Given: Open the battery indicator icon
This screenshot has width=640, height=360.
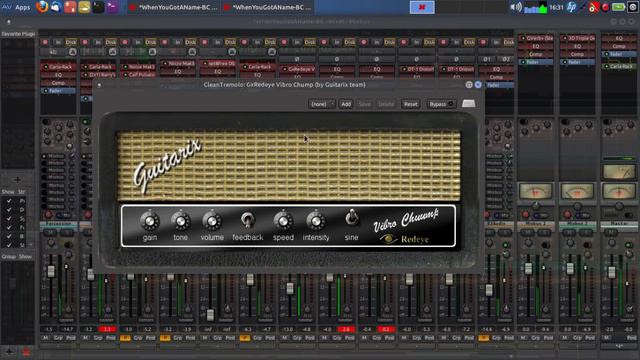Looking at the screenshot, I should [x=618, y=7].
